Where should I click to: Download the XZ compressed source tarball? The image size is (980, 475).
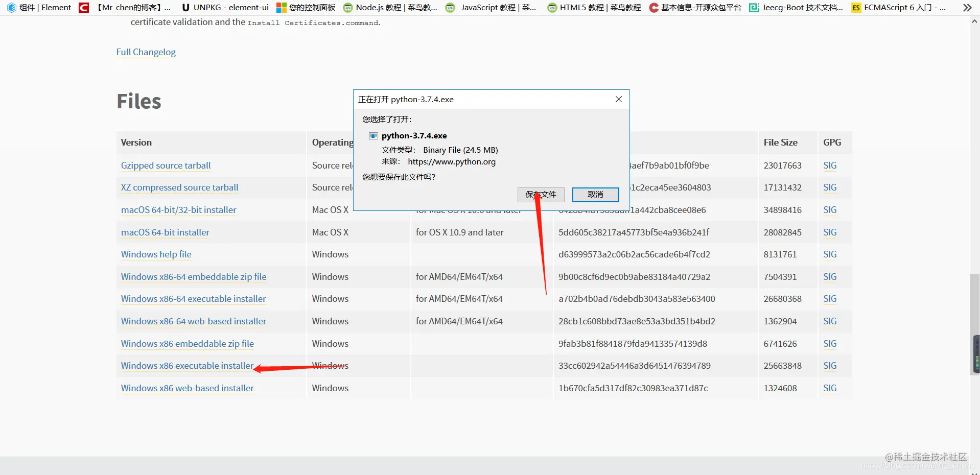tap(179, 187)
